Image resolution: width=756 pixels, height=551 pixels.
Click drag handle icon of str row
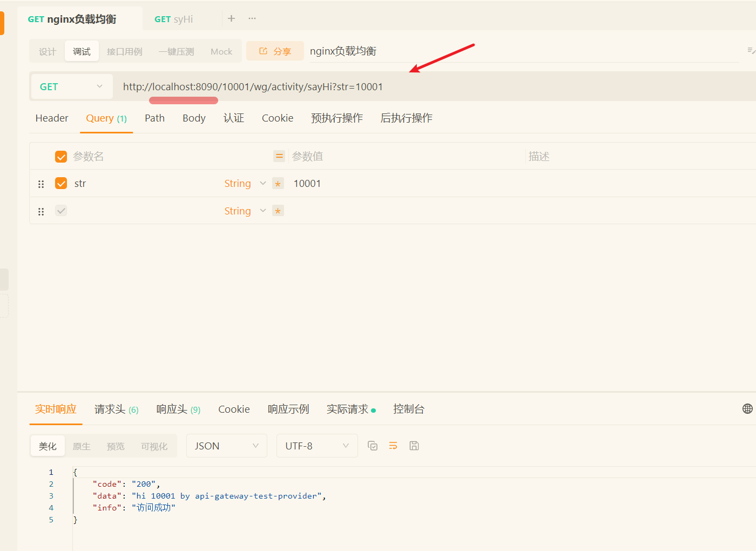point(41,184)
